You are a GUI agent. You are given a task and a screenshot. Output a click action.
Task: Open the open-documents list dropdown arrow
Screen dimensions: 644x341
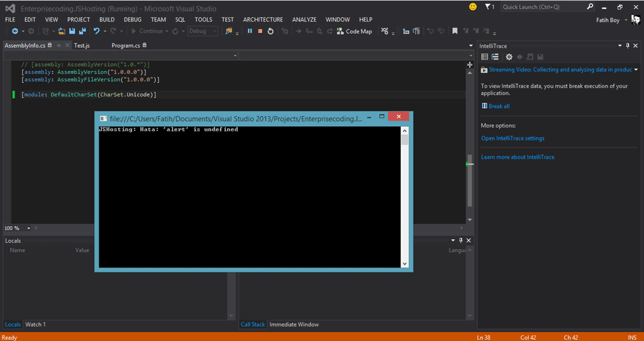(470, 46)
